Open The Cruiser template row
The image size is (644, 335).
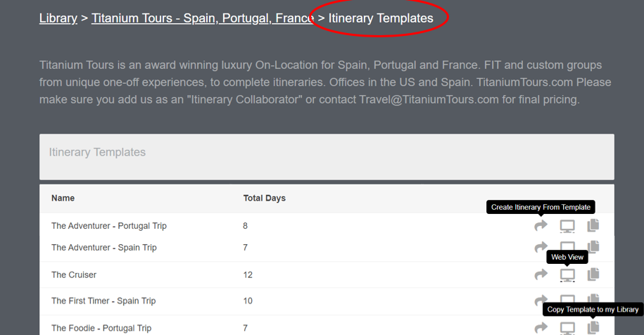pyautogui.click(x=327, y=274)
